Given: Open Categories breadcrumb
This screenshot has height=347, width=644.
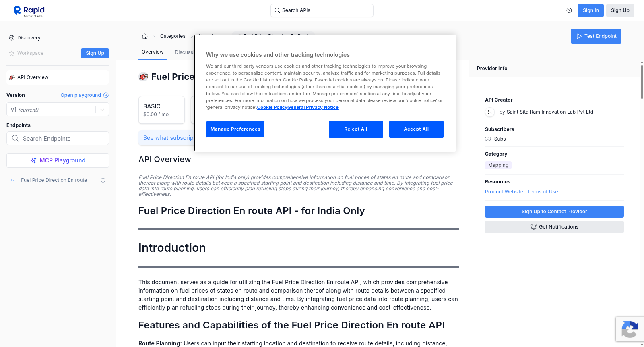Looking at the screenshot, I should pyautogui.click(x=173, y=36).
